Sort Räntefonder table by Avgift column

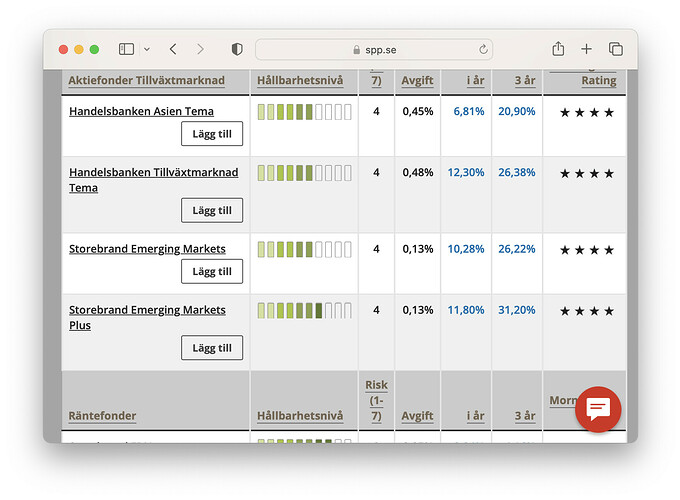417,415
